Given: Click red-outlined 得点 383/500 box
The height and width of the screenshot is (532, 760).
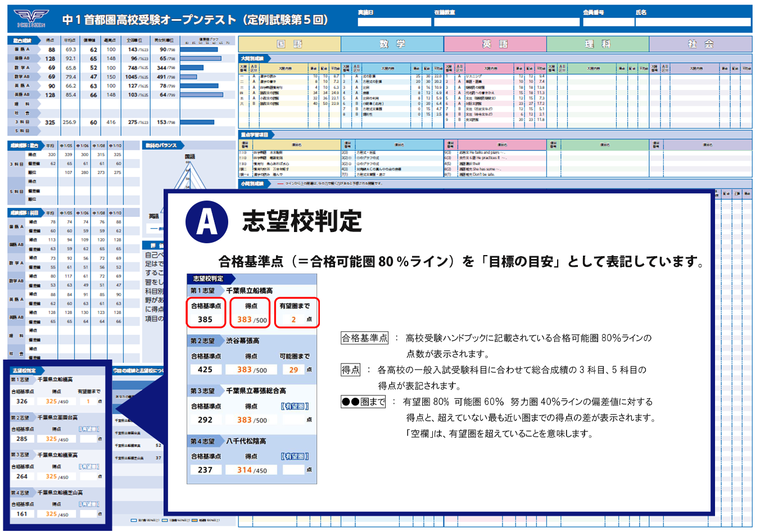Looking at the screenshot, I should point(251,313).
